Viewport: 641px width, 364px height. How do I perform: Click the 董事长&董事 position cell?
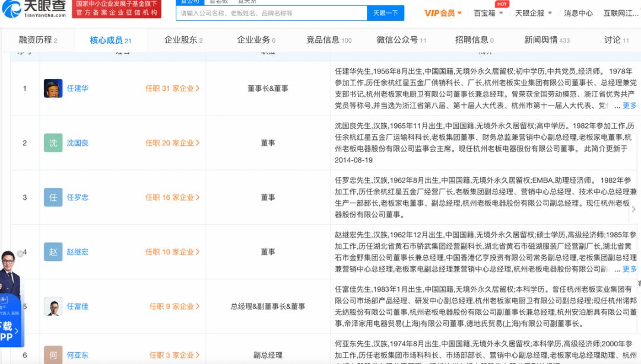pos(268,88)
